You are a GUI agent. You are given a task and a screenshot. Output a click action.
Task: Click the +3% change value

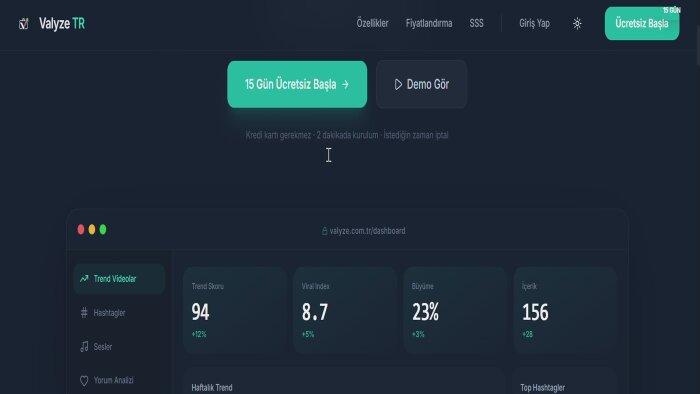418,334
